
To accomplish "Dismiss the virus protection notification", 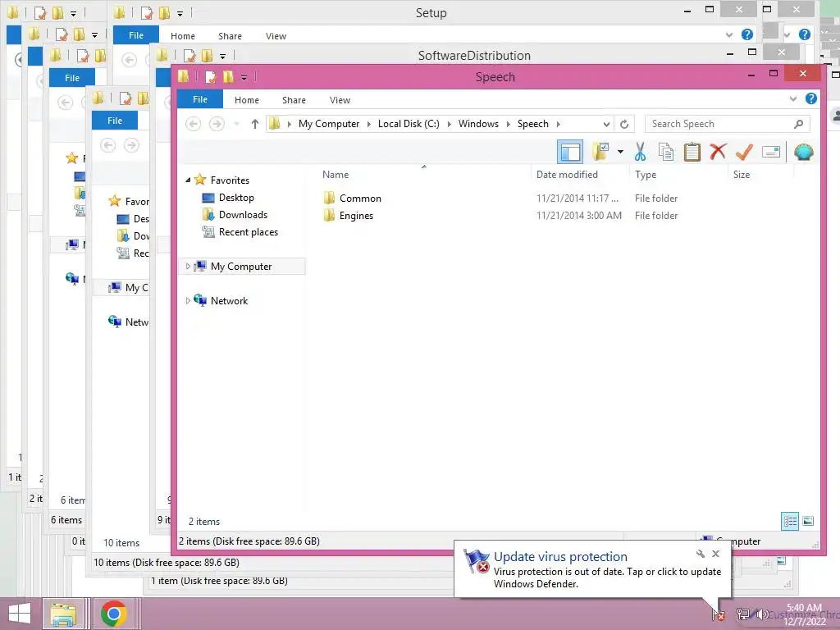I will pos(715,554).
